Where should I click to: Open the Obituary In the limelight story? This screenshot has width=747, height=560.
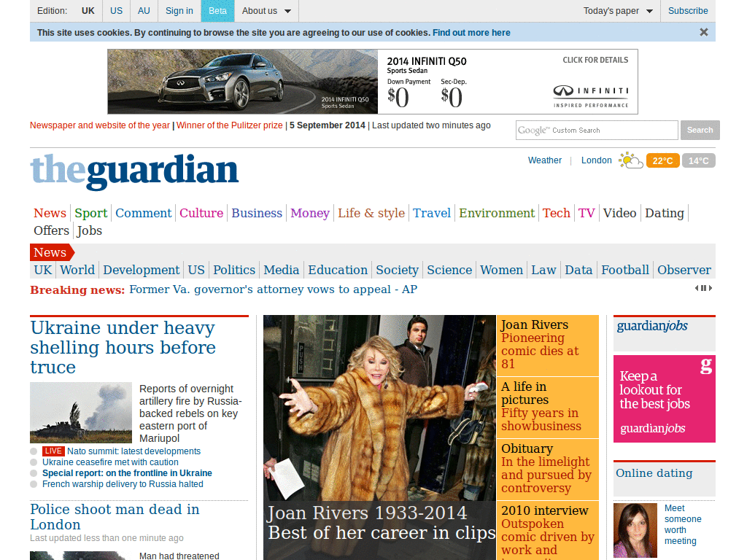click(x=547, y=469)
